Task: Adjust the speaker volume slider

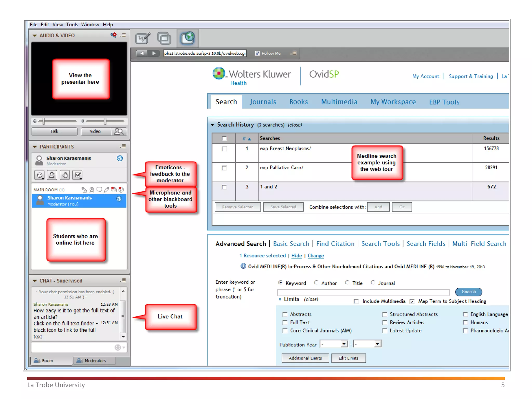Action: (105, 121)
